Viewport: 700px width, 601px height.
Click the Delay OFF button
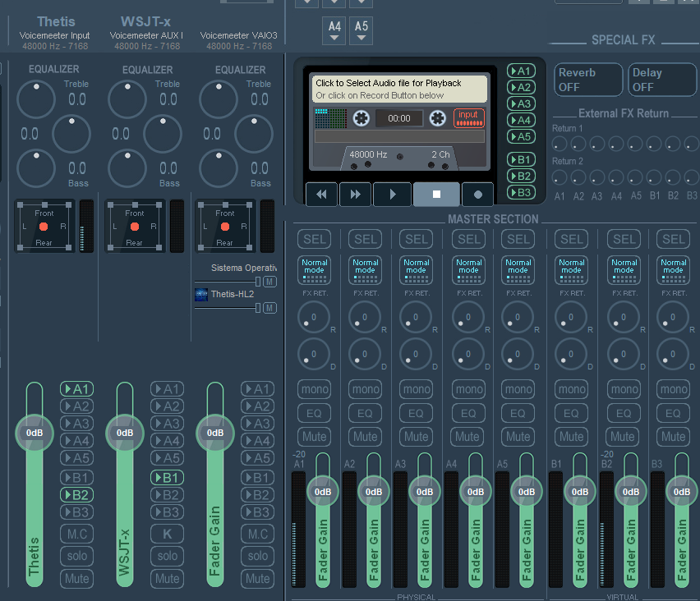(663, 80)
